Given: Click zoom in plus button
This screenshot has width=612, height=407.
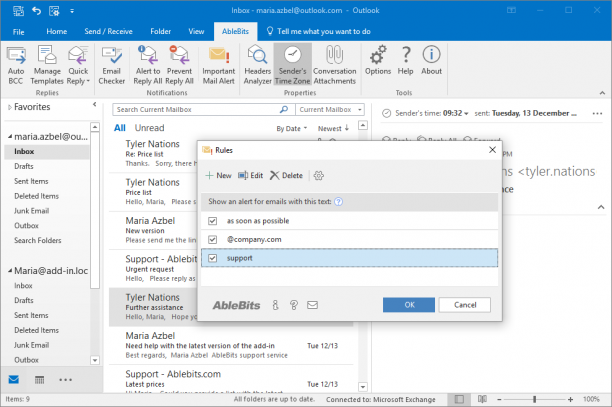Looking at the screenshot, I should (x=570, y=399).
